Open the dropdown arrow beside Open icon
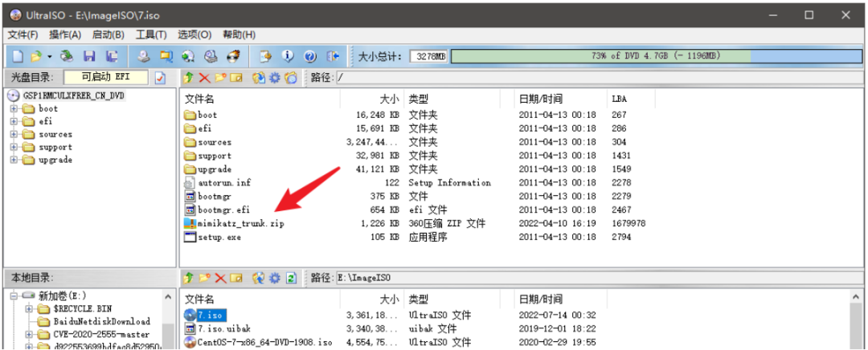This screenshot has height=350, width=868. [49, 56]
